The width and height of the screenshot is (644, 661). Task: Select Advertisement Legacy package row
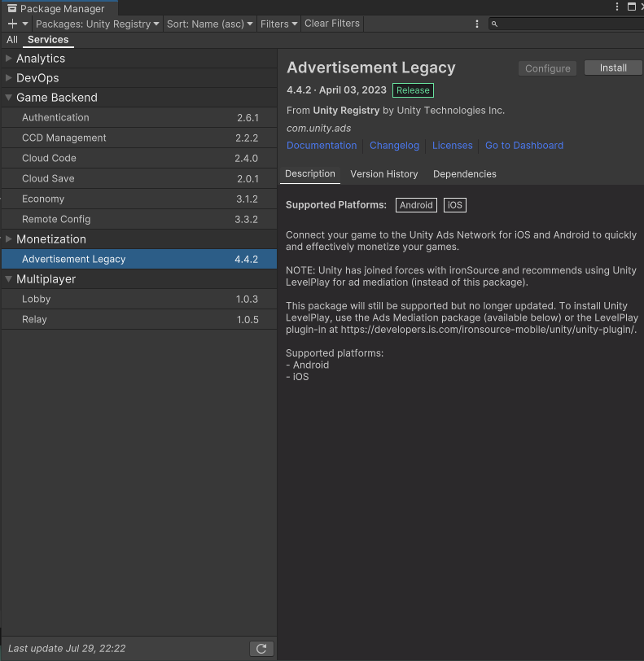(138, 259)
